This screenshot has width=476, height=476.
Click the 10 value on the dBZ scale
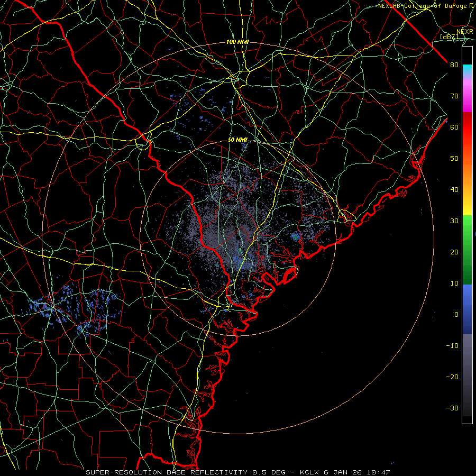tap(454, 283)
